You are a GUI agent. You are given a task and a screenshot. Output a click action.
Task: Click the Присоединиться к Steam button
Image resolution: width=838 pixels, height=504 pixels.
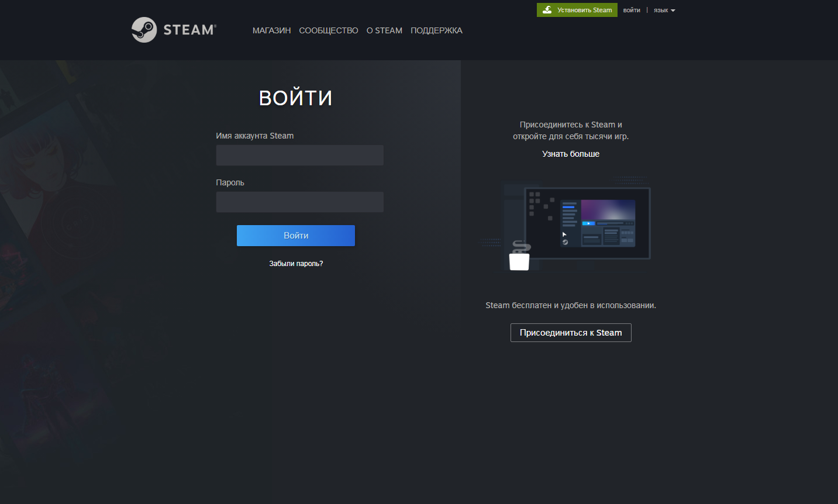coord(571,333)
